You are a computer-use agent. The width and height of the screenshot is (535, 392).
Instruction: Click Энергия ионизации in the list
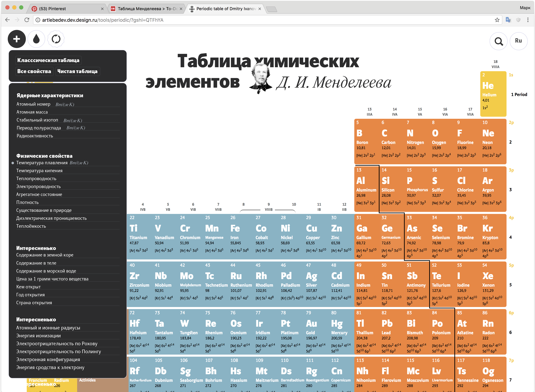pyautogui.click(x=38, y=336)
